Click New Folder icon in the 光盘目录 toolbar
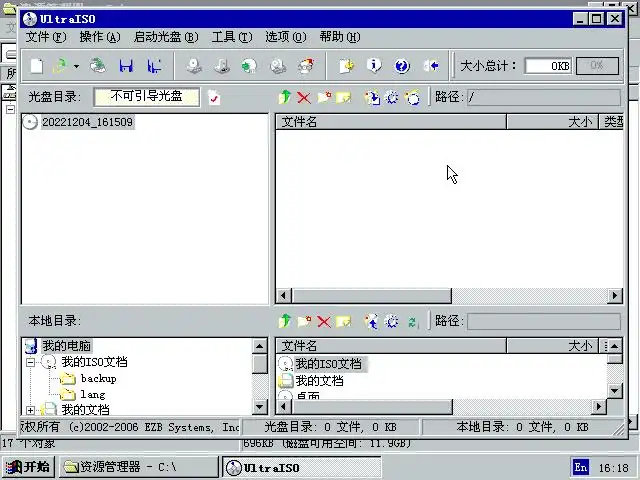Viewport: 640px width, 480px height. [x=324, y=98]
